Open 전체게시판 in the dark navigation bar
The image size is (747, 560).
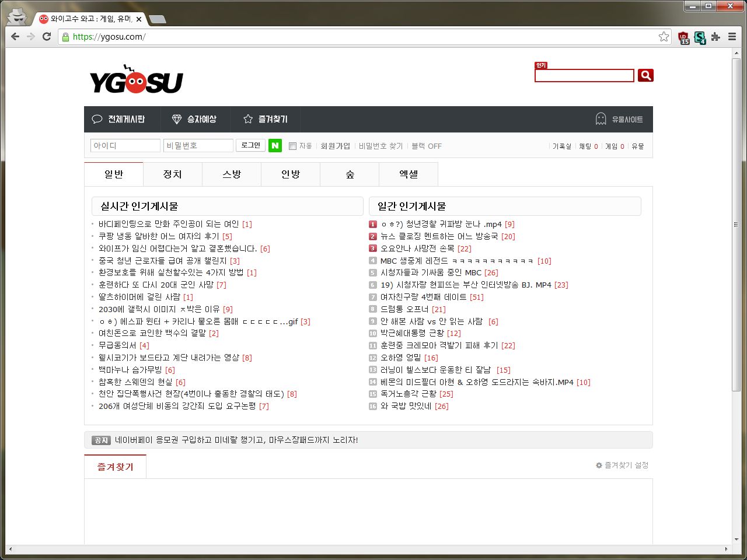[118, 119]
